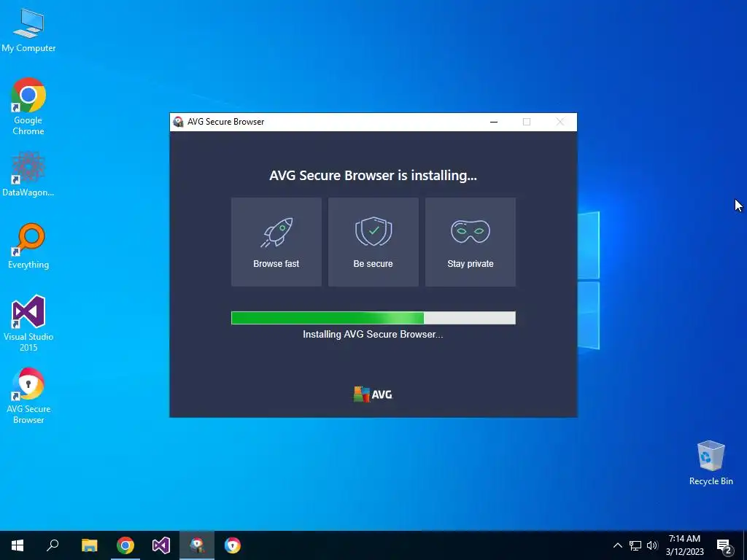Minimize the AVG Secure Browser installer
This screenshot has width=747, height=560.
[494, 122]
